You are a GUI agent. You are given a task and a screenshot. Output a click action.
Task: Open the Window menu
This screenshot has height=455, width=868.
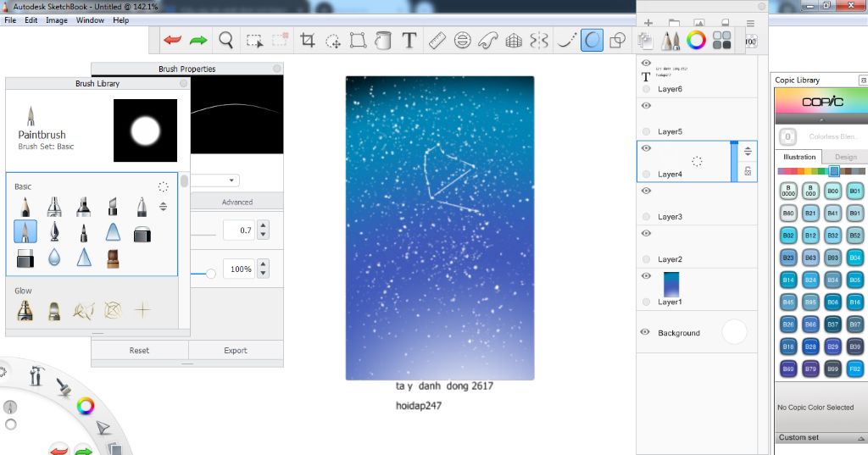(90, 20)
